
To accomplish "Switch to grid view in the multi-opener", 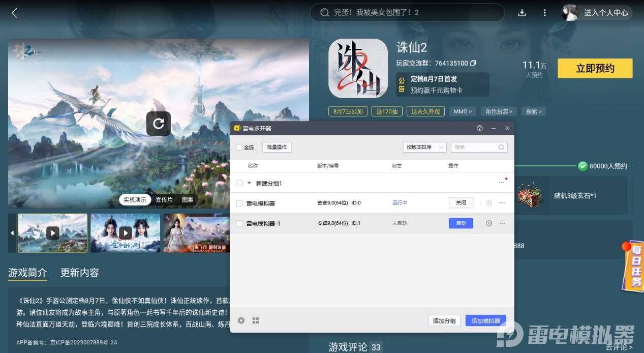I will coord(256,320).
